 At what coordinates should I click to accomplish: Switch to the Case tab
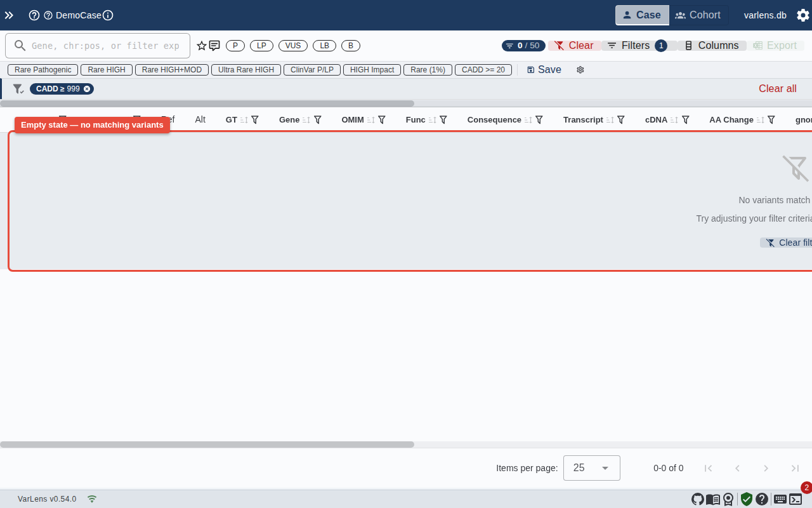tap(642, 15)
